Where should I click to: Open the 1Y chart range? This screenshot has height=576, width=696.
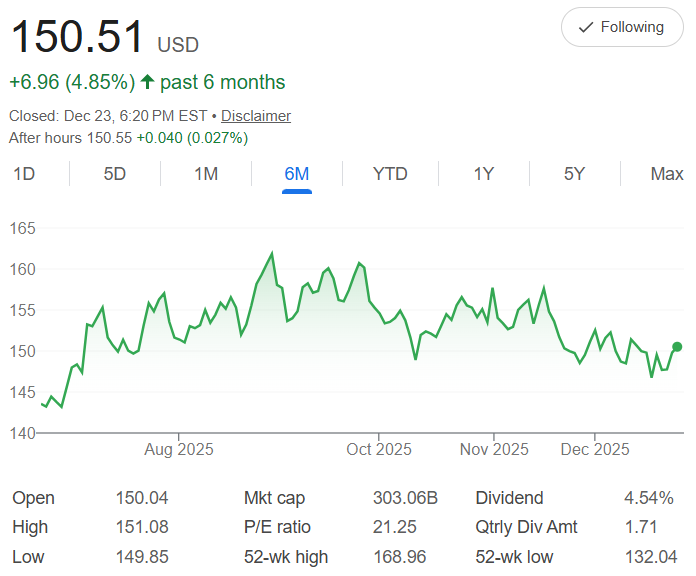(x=484, y=174)
